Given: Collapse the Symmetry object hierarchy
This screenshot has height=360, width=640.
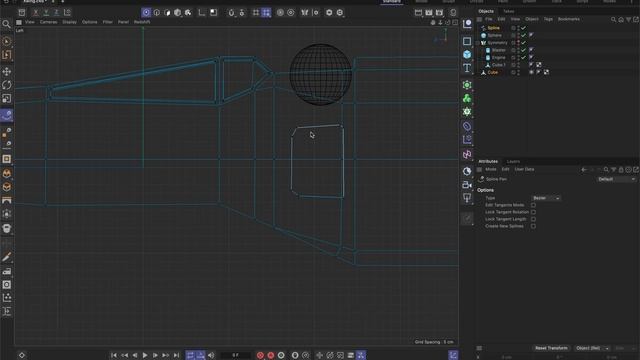Looking at the screenshot, I should click(x=478, y=43).
